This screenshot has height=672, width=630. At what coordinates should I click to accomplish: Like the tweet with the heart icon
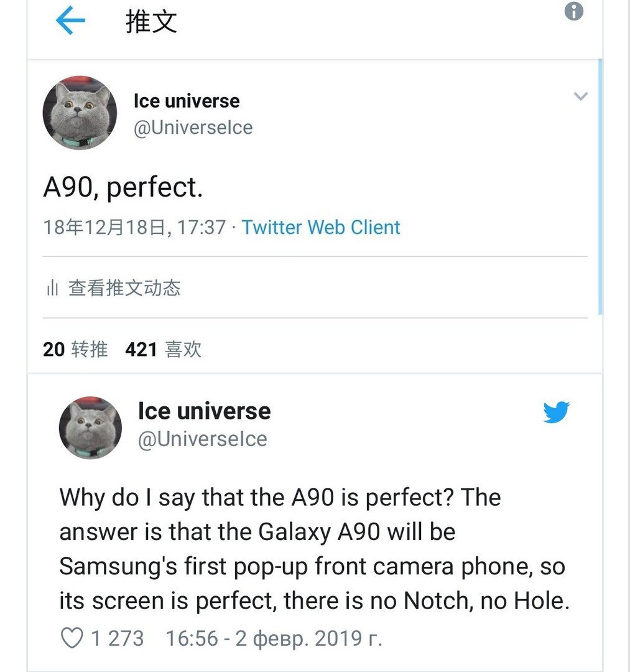(72, 638)
